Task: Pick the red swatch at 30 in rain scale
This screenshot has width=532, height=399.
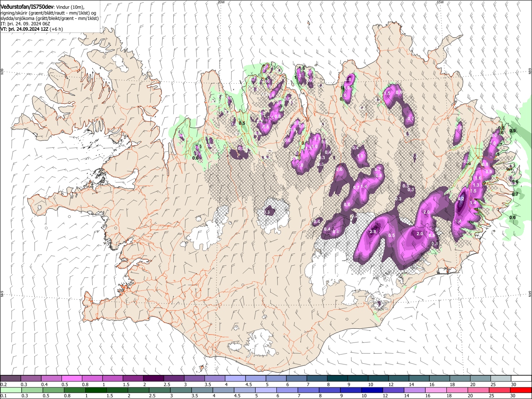Action: [521, 390]
